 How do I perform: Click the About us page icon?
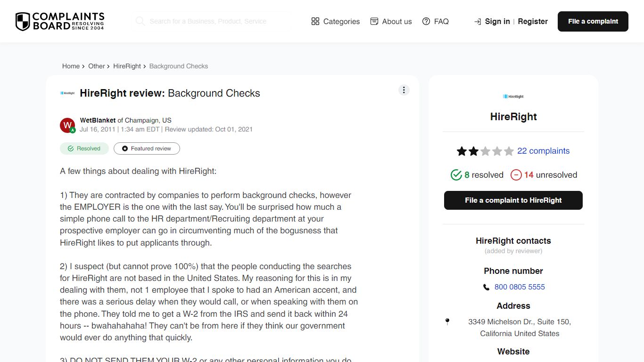tap(374, 21)
